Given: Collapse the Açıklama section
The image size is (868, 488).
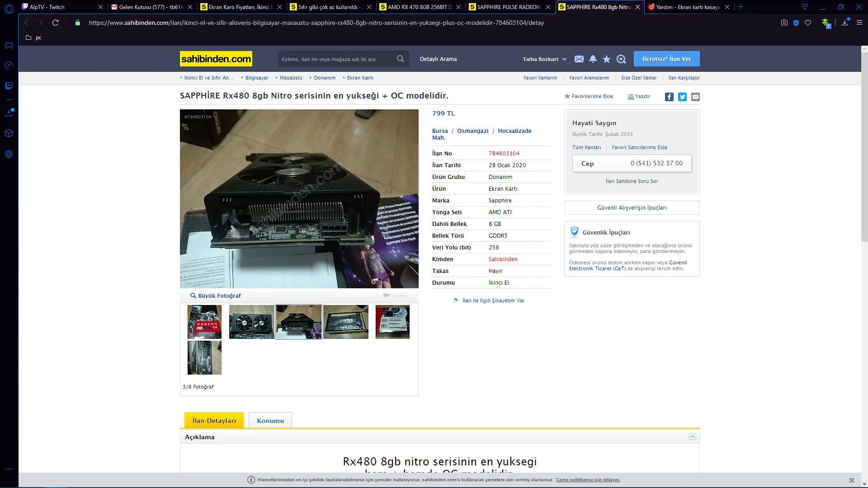Looking at the screenshot, I should point(692,436).
